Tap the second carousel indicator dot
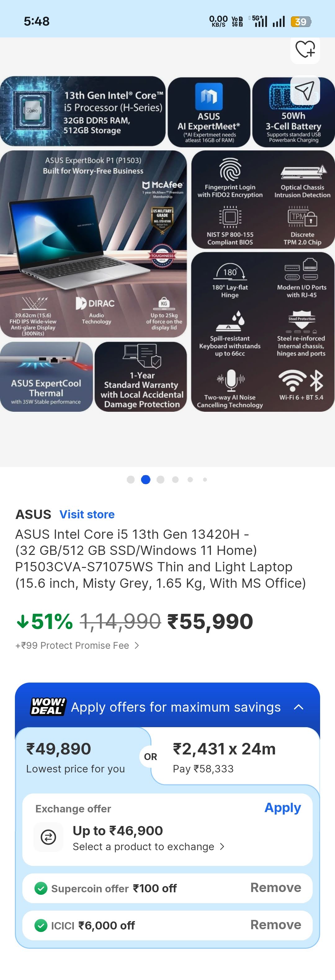The height and width of the screenshot is (980, 335). 145,480
